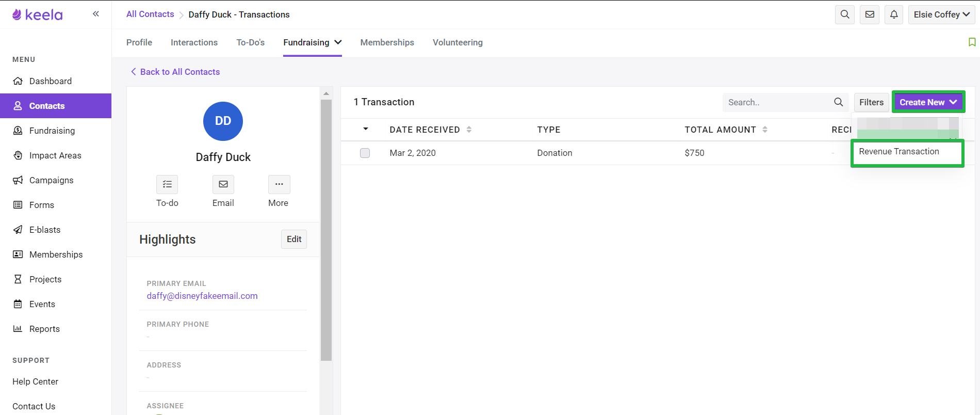Click Back to All Contacts link
980x415 pixels.
coord(175,72)
